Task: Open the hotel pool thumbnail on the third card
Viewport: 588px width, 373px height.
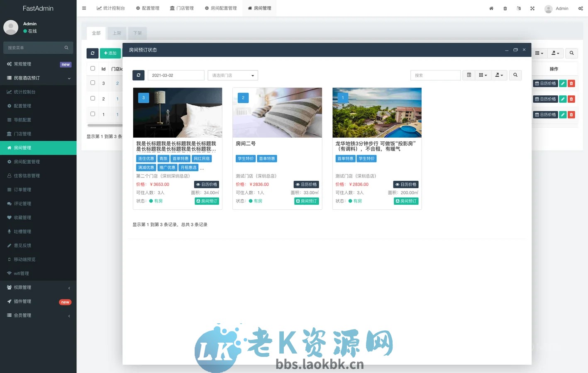Action: (377, 112)
